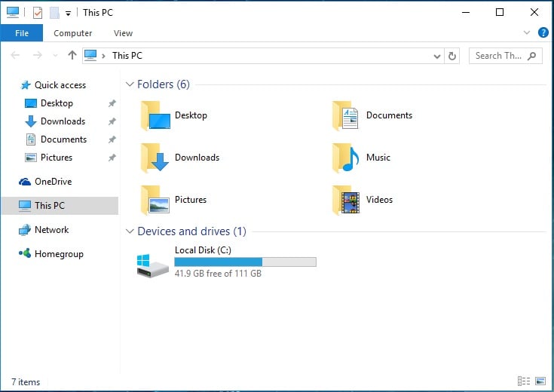Collapse the Folders (6) group
The width and height of the screenshot is (554, 392).
pyautogui.click(x=130, y=84)
